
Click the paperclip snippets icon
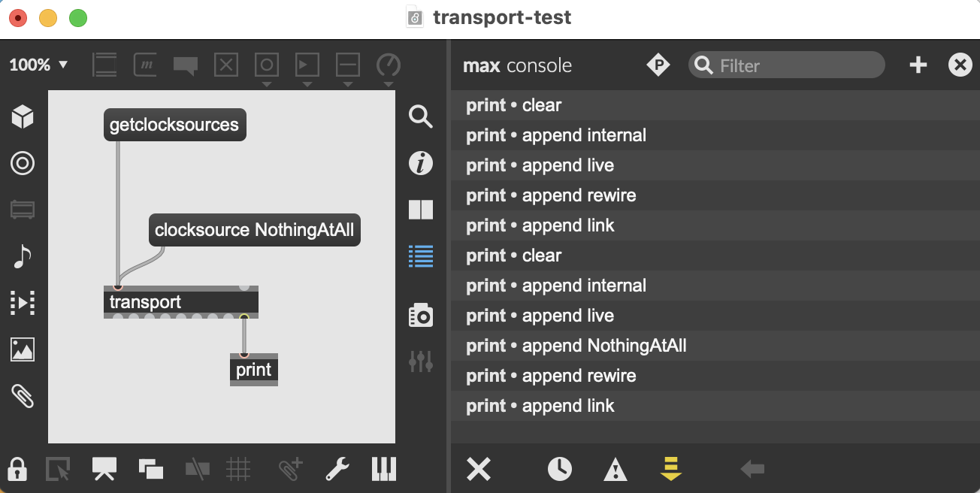[x=23, y=396]
